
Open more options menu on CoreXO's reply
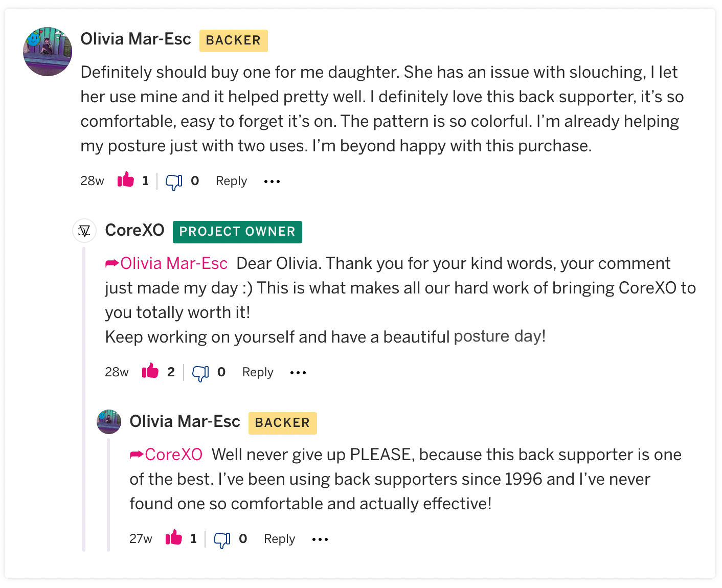tap(298, 373)
